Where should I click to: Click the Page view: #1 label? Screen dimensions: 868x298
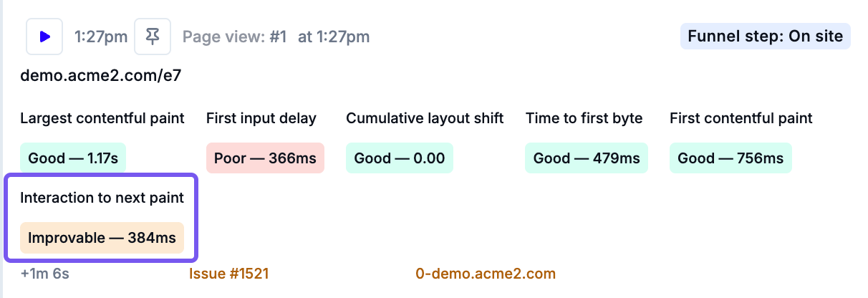pos(234,37)
